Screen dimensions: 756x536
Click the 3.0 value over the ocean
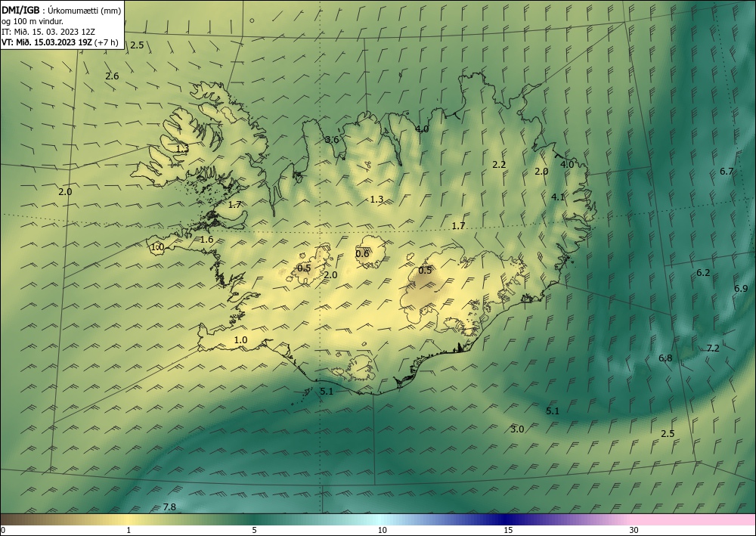pos(517,429)
